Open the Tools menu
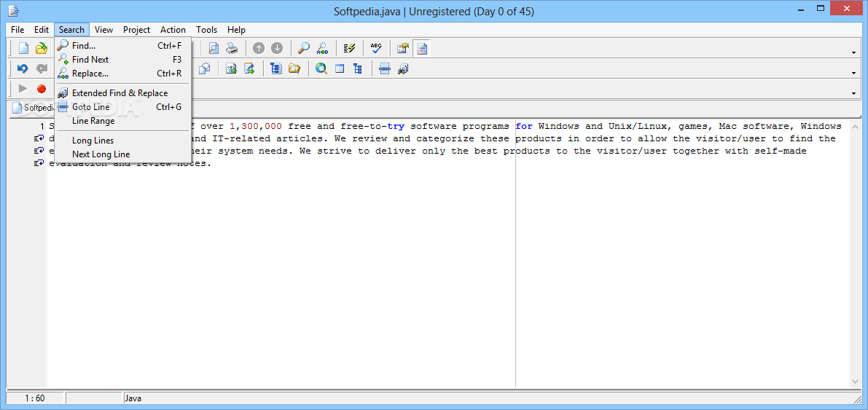The height and width of the screenshot is (410, 868). (206, 30)
